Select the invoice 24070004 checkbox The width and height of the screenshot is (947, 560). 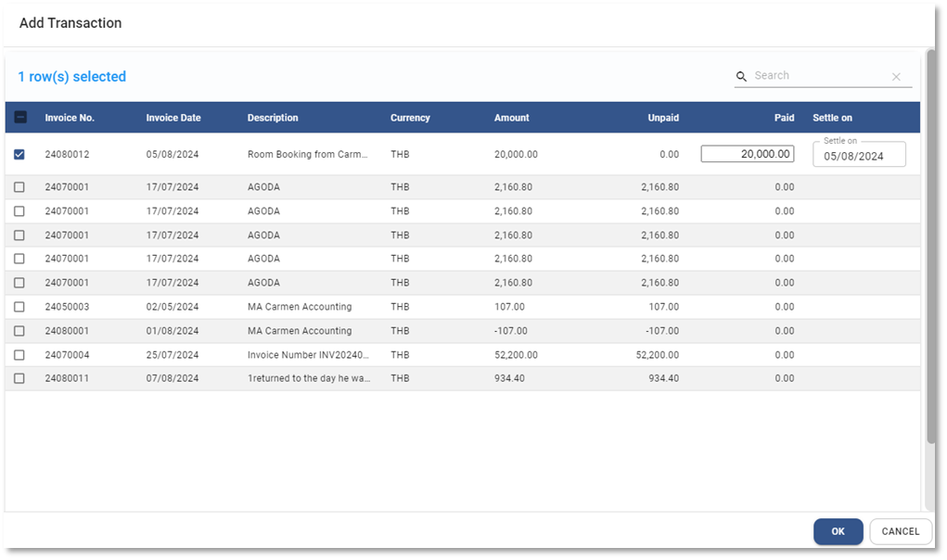click(19, 355)
